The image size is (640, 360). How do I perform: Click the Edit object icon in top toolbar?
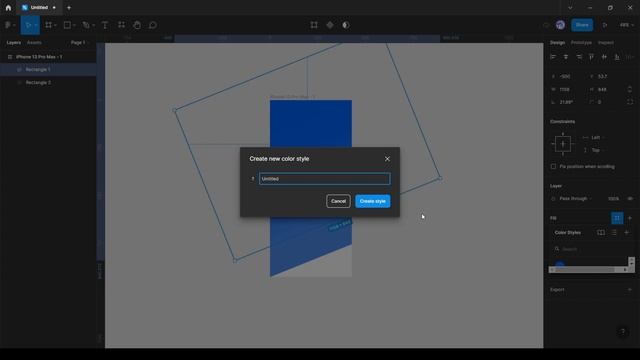pos(314,25)
